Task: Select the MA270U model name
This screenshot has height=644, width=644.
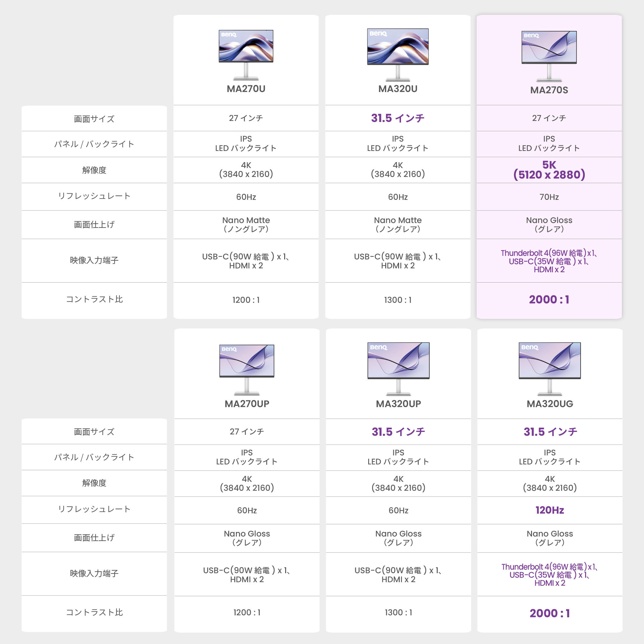Action: tap(246, 89)
